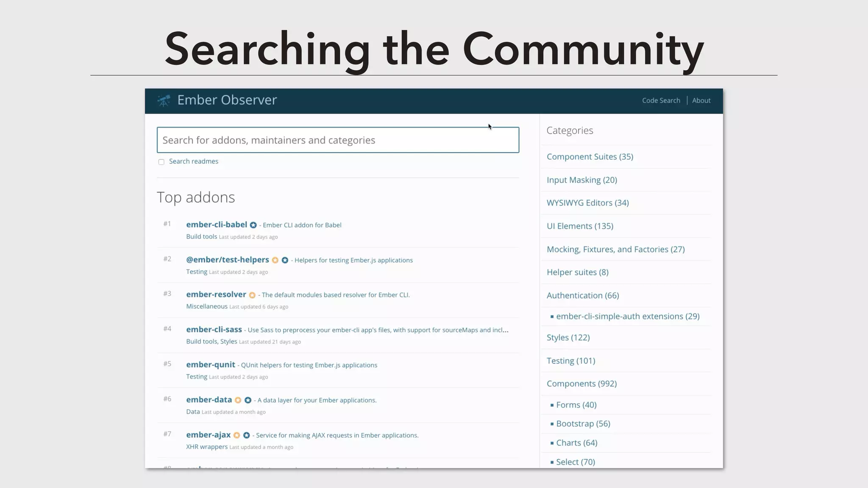Open the ember-qunit addon page
The width and height of the screenshot is (868, 488).
[x=211, y=365]
